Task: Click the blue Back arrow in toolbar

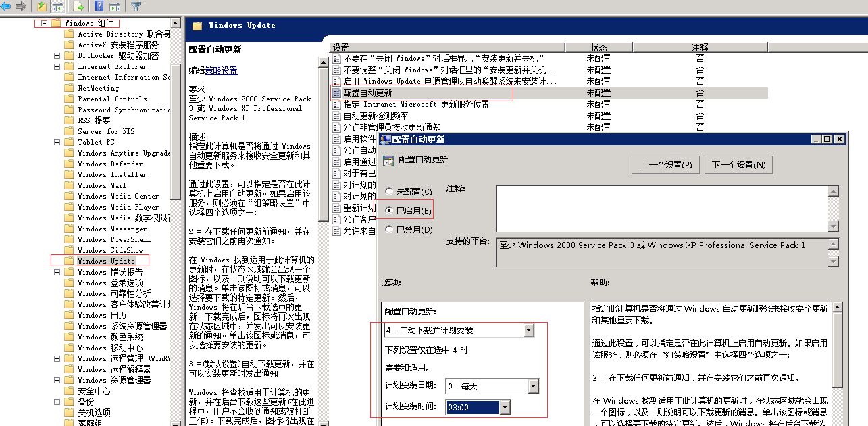Action: click(x=7, y=7)
